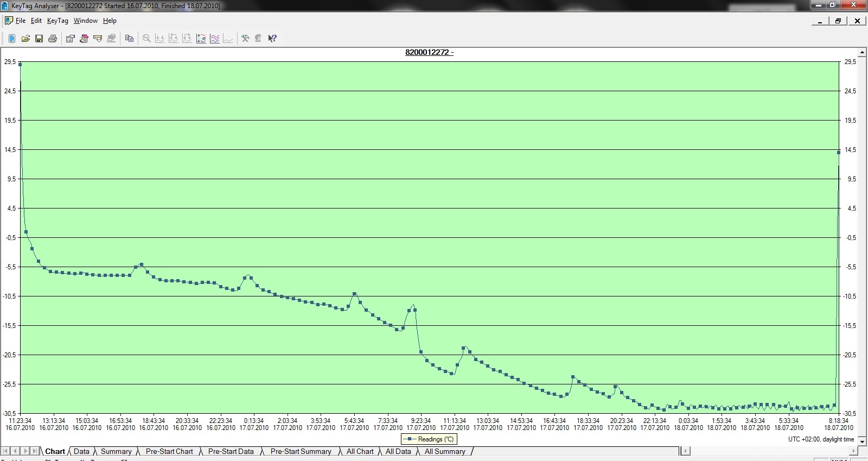The height and width of the screenshot is (461, 868).
Task: Switch to the Data tab
Action: (81, 451)
